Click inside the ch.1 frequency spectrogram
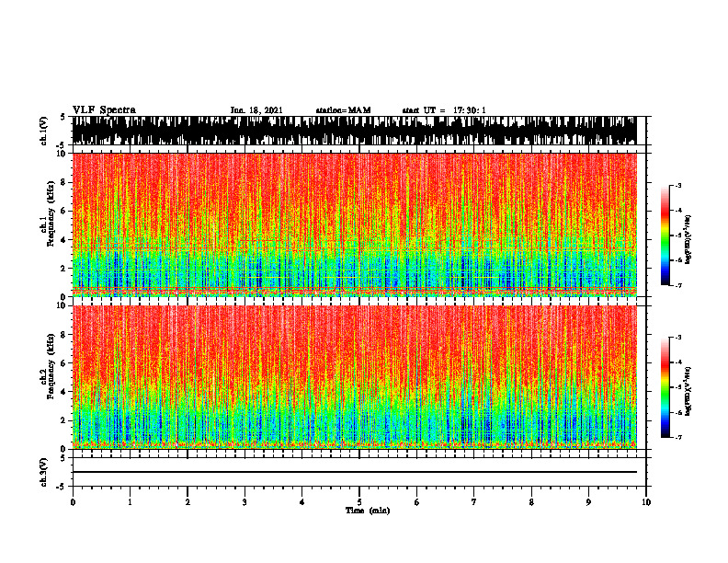The image size is (728, 563). pyautogui.click(x=355, y=224)
